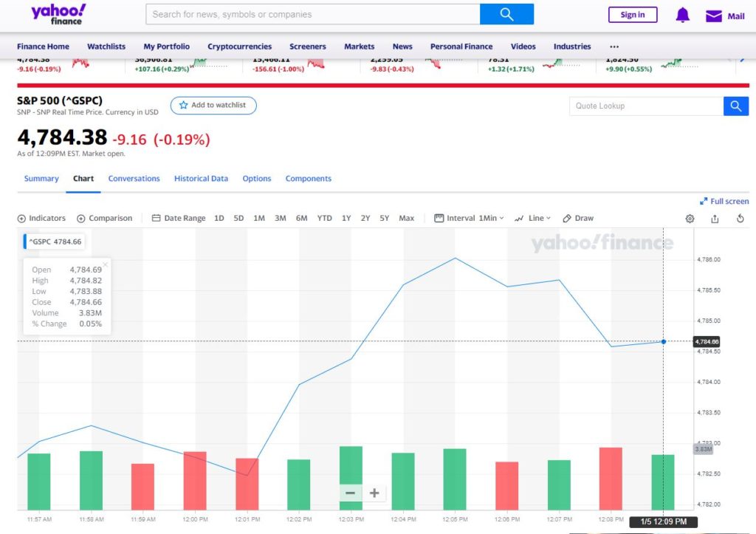Select 2Y range
This screenshot has height=534, width=756.
tap(365, 218)
